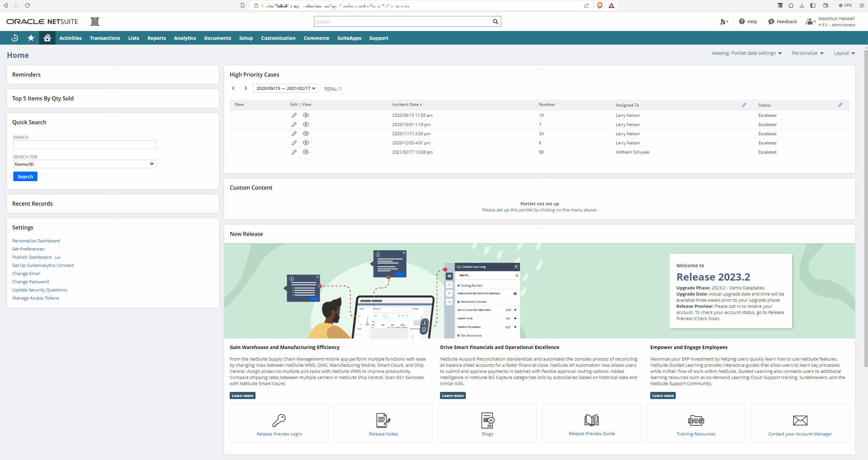Click the Brave shields icon
Screen dimensions: 868x460
point(600,5)
